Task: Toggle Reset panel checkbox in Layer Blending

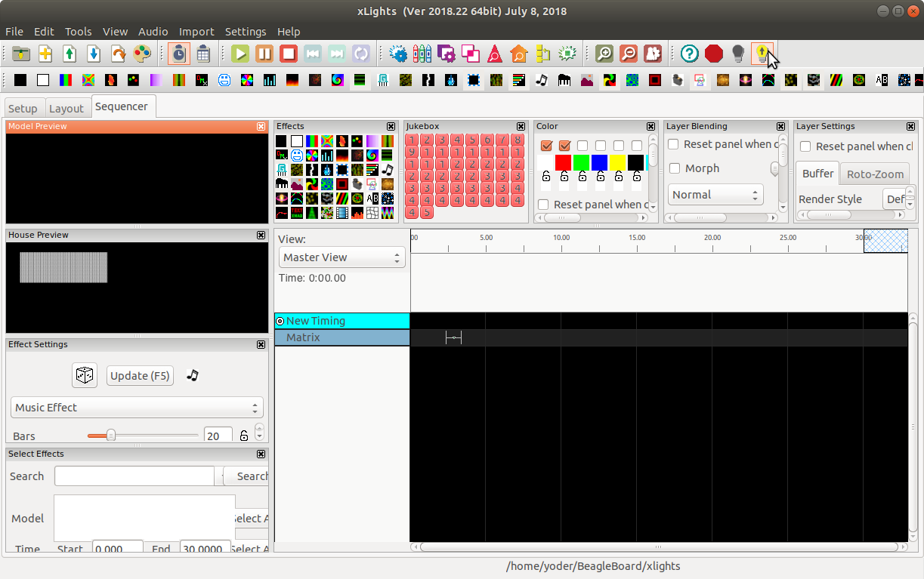Action: tap(674, 144)
